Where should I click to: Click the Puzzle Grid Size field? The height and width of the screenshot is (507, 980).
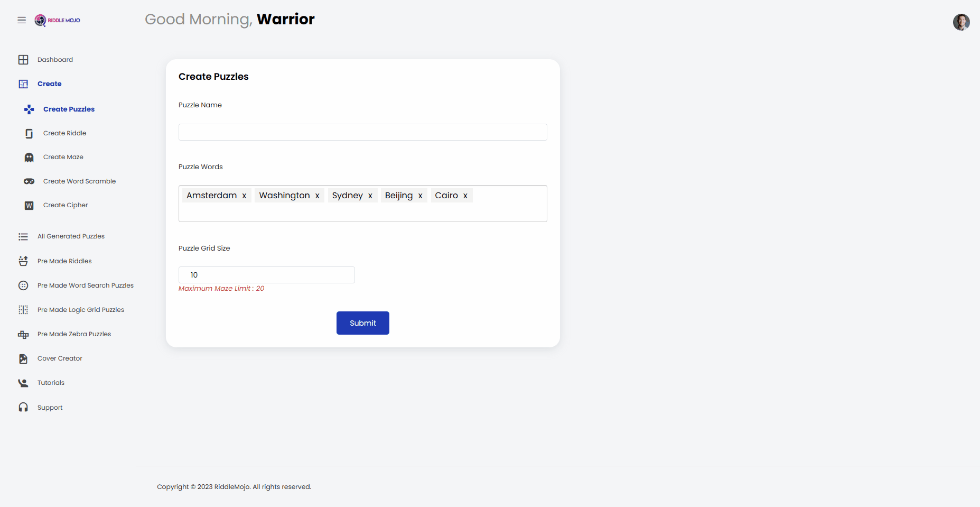coord(266,275)
